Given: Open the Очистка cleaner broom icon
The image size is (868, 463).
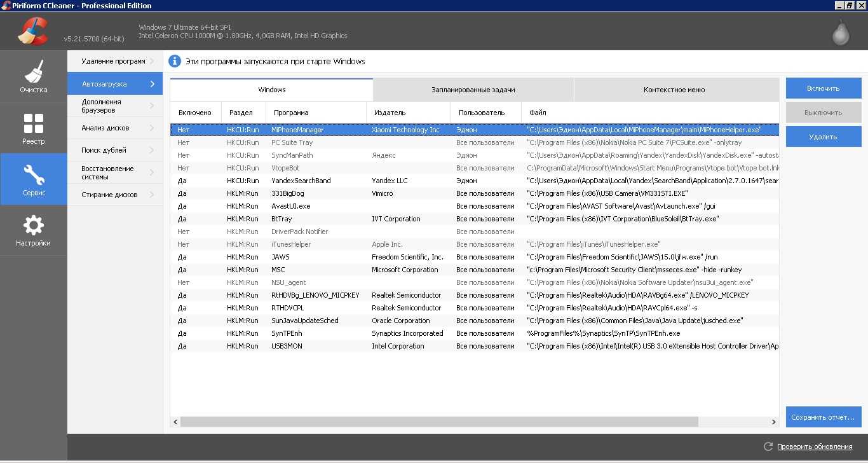Looking at the screenshot, I should point(33,71).
